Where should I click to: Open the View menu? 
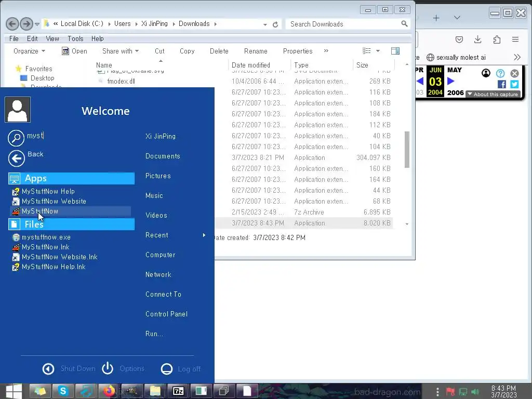52,38
